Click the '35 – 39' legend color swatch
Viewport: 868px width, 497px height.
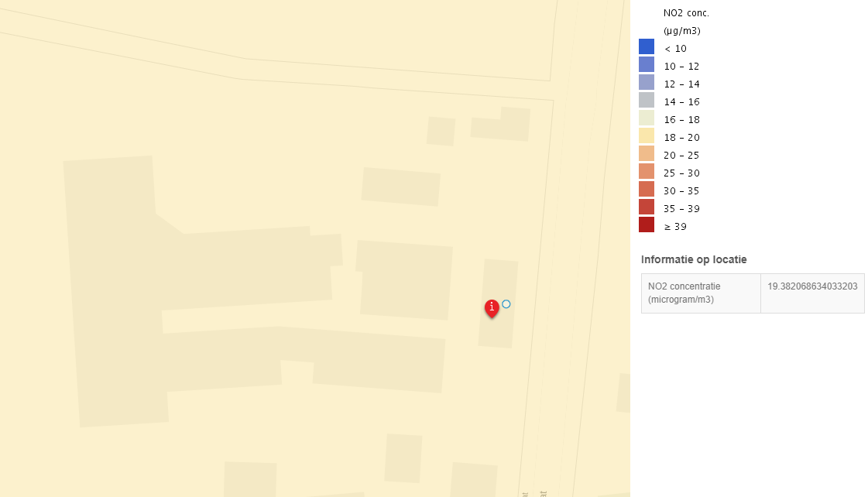click(x=647, y=207)
